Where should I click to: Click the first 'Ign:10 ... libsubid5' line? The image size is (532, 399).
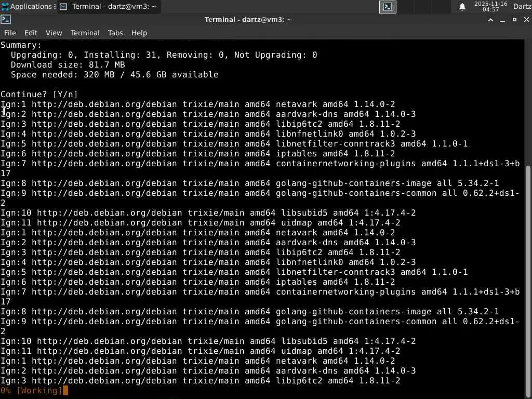pos(208,212)
